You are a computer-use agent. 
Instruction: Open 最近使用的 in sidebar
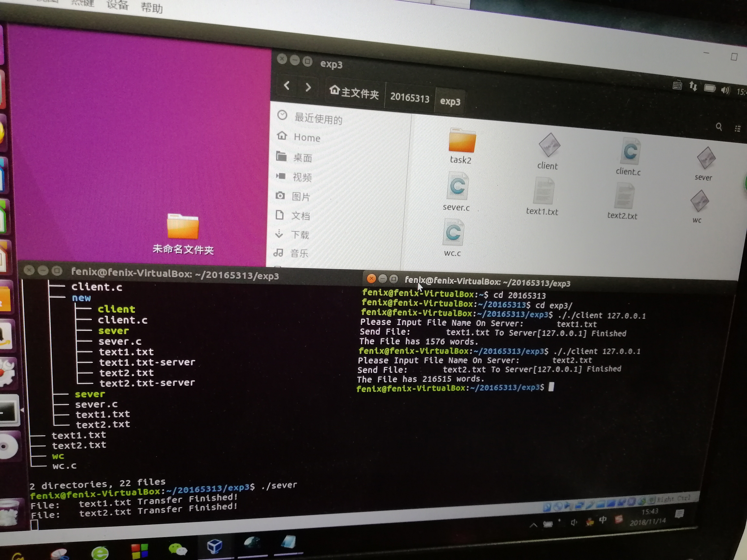[x=310, y=118]
